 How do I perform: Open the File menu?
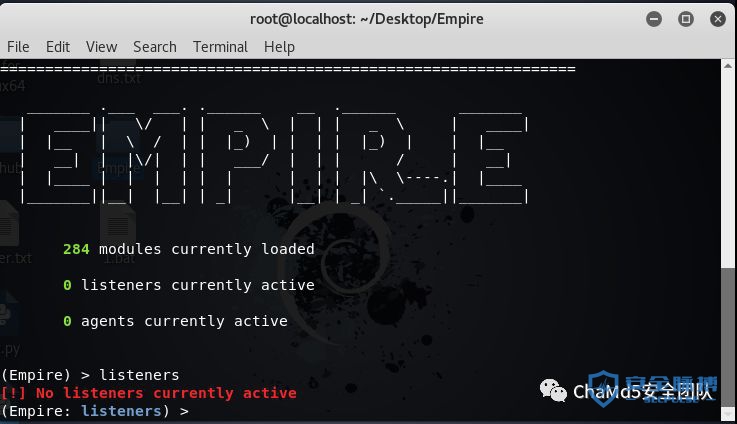(18, 47)
